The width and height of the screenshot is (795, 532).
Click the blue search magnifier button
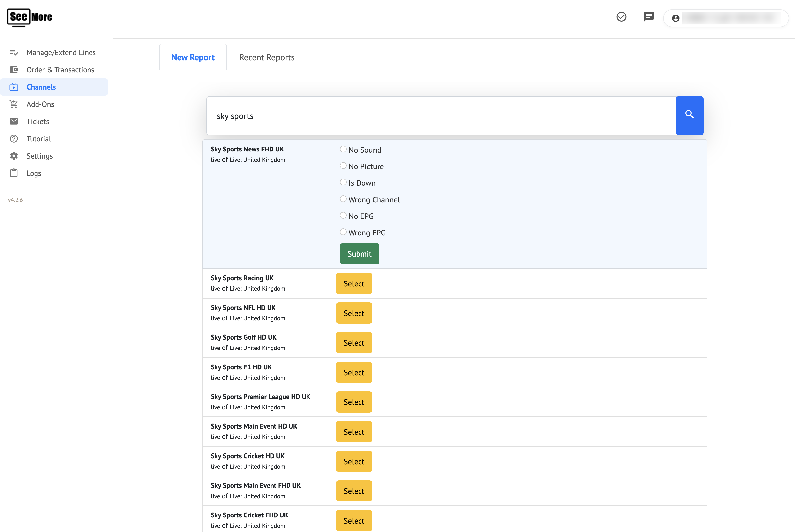[x=689, y=115]
